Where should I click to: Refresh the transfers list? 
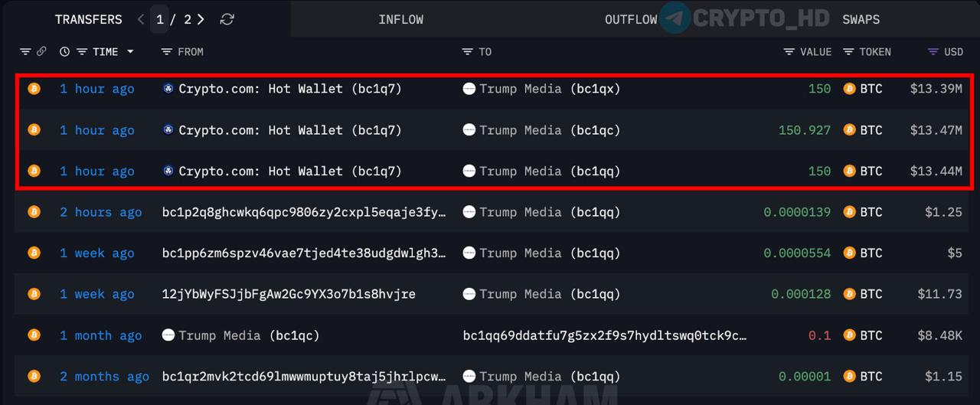[227, 19]
